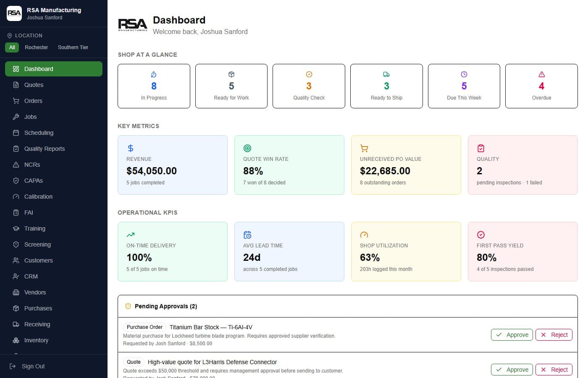
Task: Reject the L3Harris Defense Connector quote
Action: pos(554,370)
